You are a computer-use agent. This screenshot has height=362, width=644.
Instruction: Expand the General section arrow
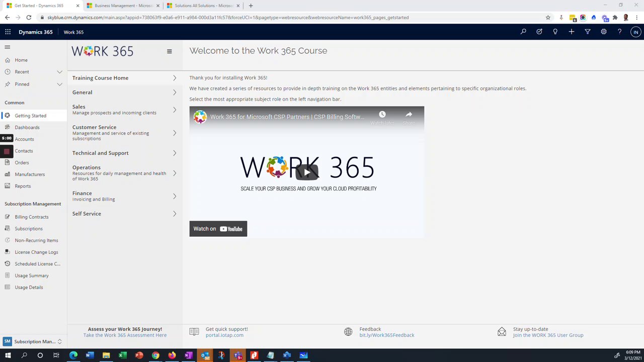tap(175, 93)
